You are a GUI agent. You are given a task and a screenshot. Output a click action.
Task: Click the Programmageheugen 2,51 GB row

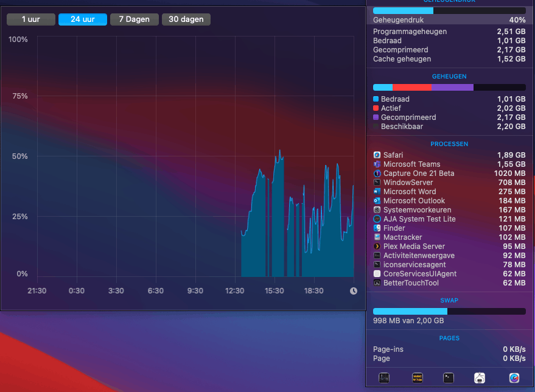[449, 32]
